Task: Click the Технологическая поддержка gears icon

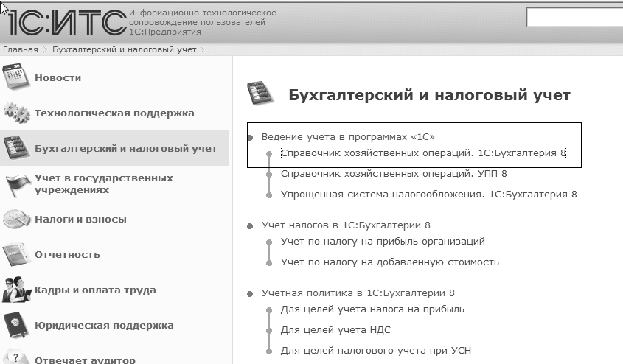Action: point(17,112)
